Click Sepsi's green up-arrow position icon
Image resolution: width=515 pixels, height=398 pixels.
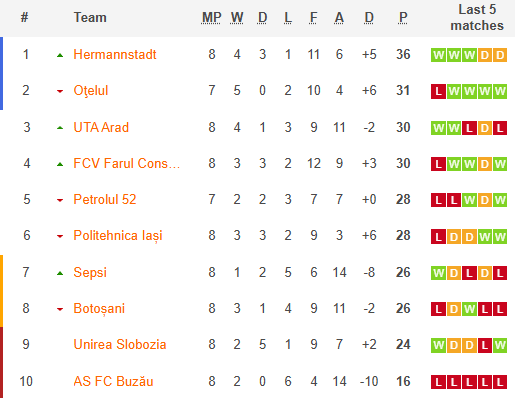60,273
